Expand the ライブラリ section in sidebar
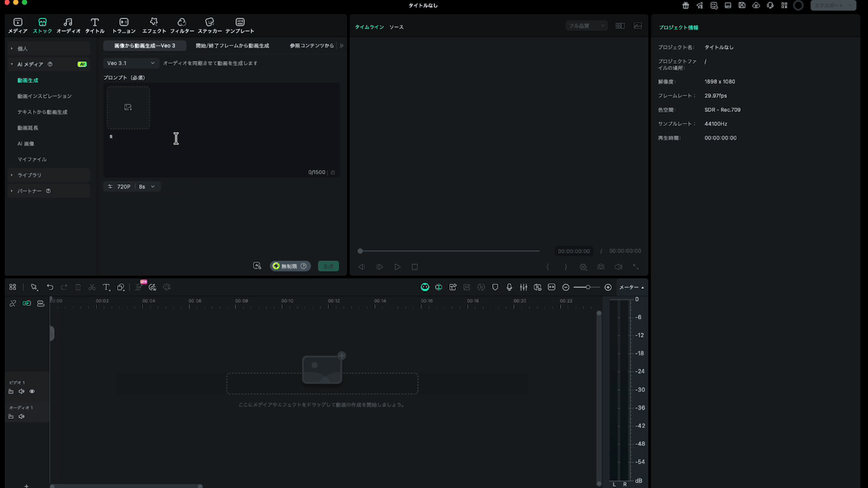 (x=29, y=175)
